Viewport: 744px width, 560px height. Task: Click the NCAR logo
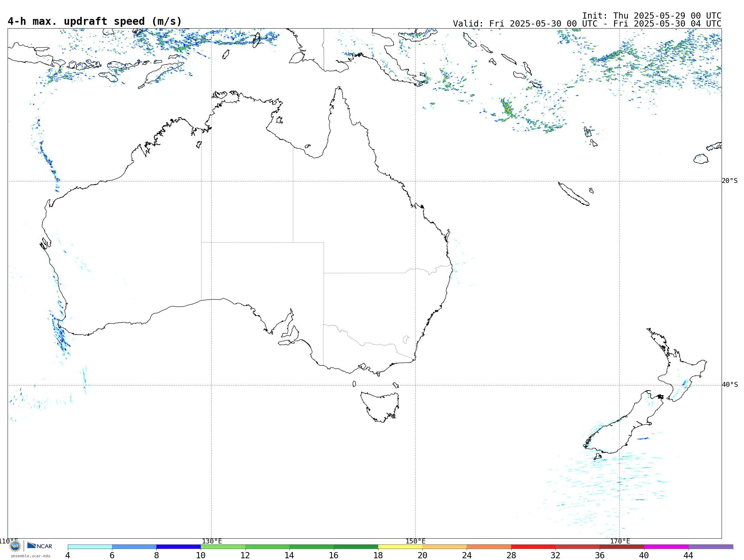[40, 546]
